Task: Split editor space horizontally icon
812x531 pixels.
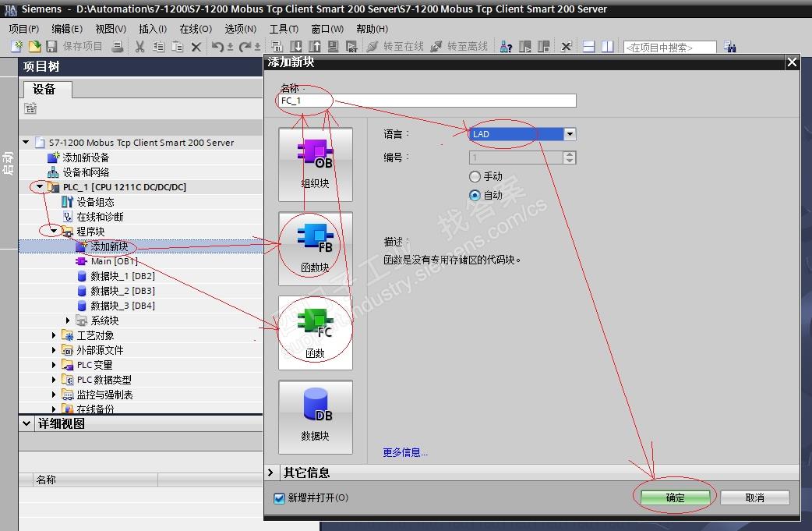Action: click(589, 47)
